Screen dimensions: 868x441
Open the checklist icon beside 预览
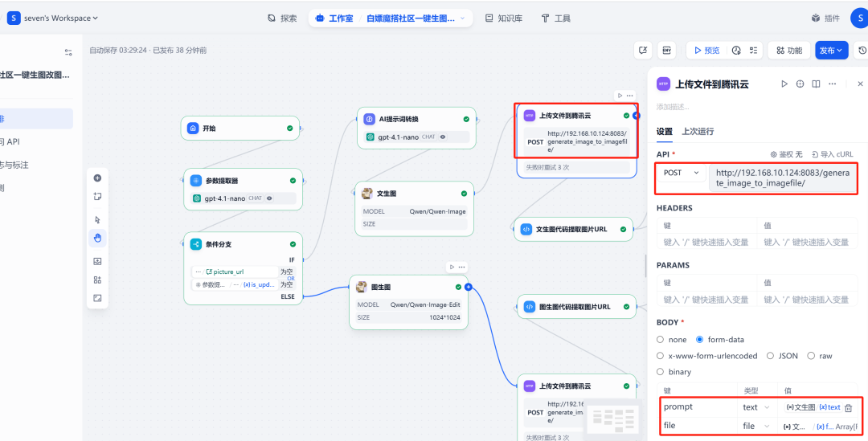[753, 51]
